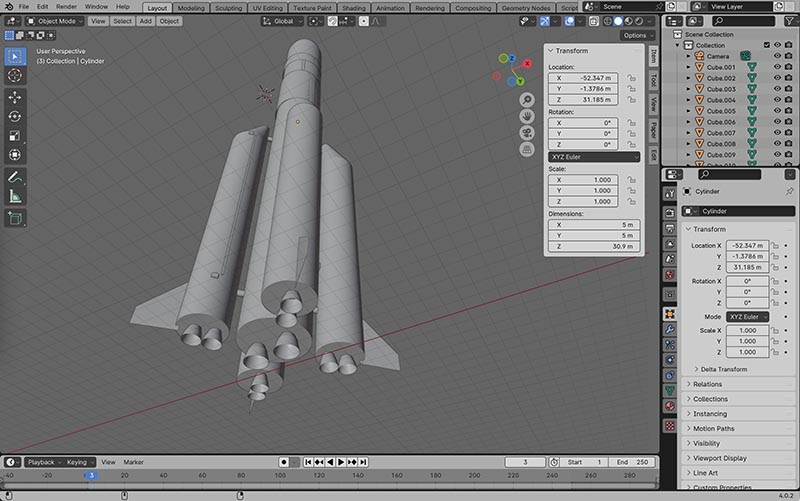The height and width of the screenshot is (501, 800).
Task: Select the Move tool in the toolbar
Action: (x=15, y=97)
